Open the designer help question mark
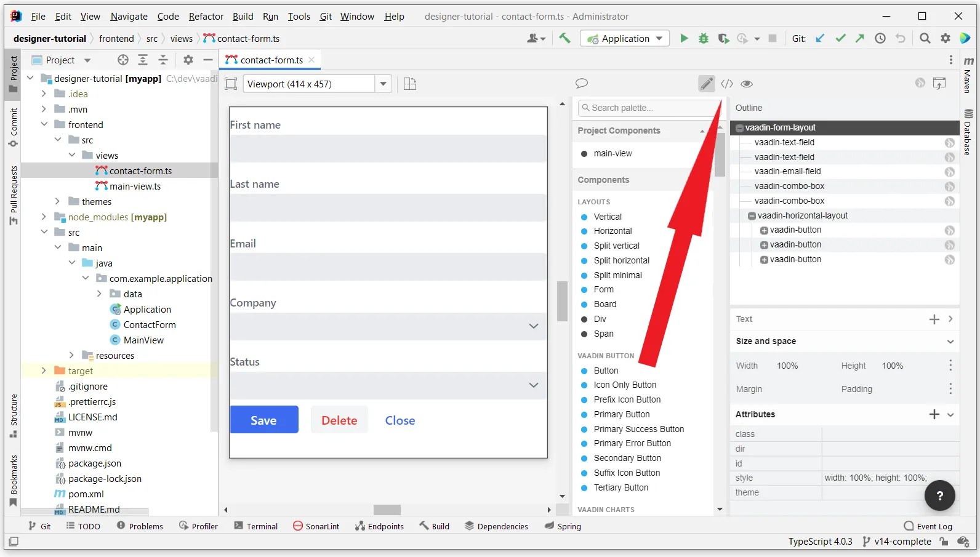The width and height of the screenshot is (980, 557). pos(939,495)
